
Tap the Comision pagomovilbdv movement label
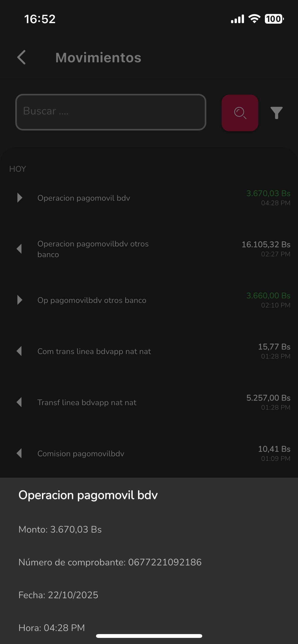coord(81,453)
